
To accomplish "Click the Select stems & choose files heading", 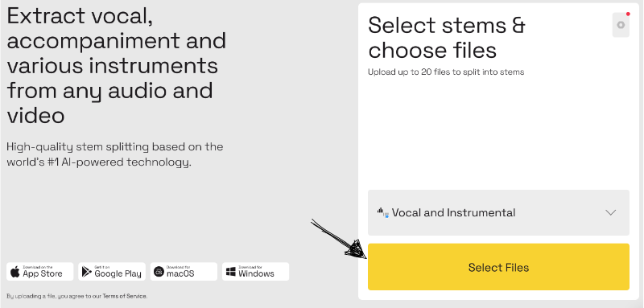I will pyautogui.click(x=447, y=38).
